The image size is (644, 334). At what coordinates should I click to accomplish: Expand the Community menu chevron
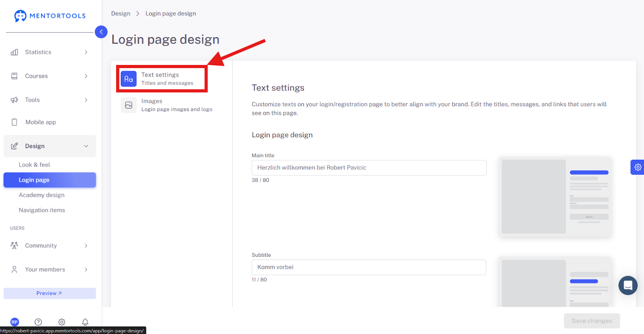click(x=86, y=245)
